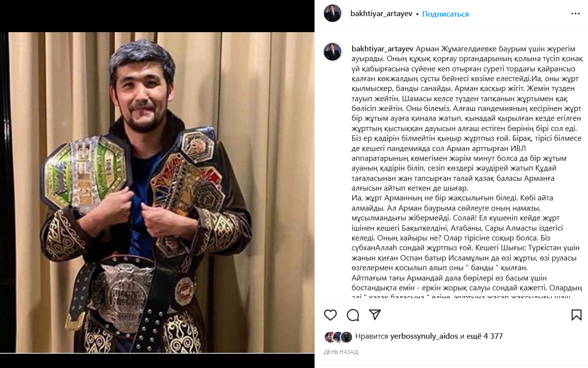Like the post with the heart icon
The width and height of the screenshot is (588, 368).
(x=331, y=315)
